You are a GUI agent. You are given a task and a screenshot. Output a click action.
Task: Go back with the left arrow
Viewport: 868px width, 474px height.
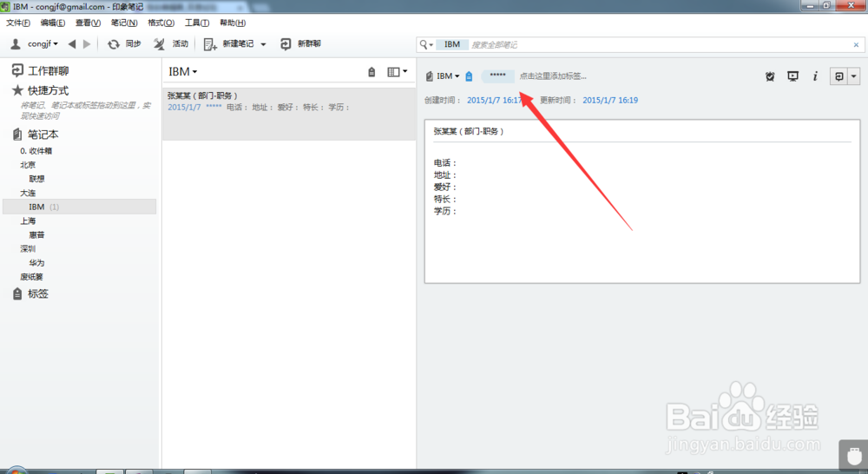point(72,43)
